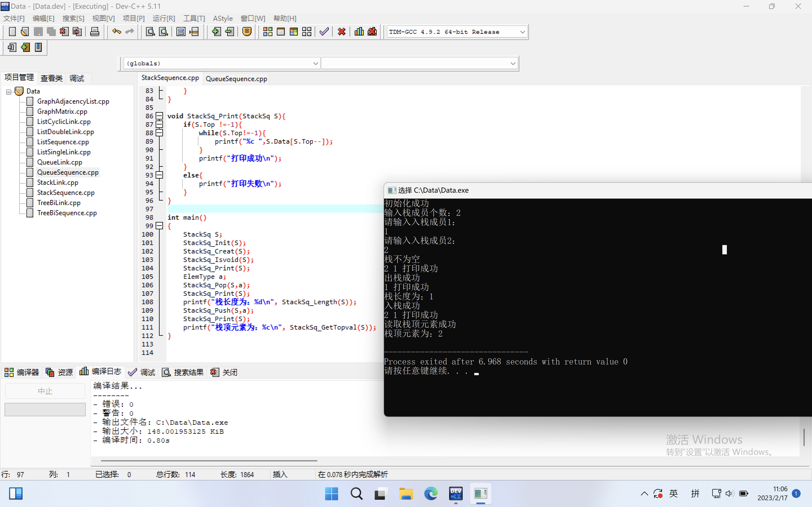Viewport: 812px width, 507px height.
Task: Expand the (globals) scope dropdown
Action: [x=315, y=63]
